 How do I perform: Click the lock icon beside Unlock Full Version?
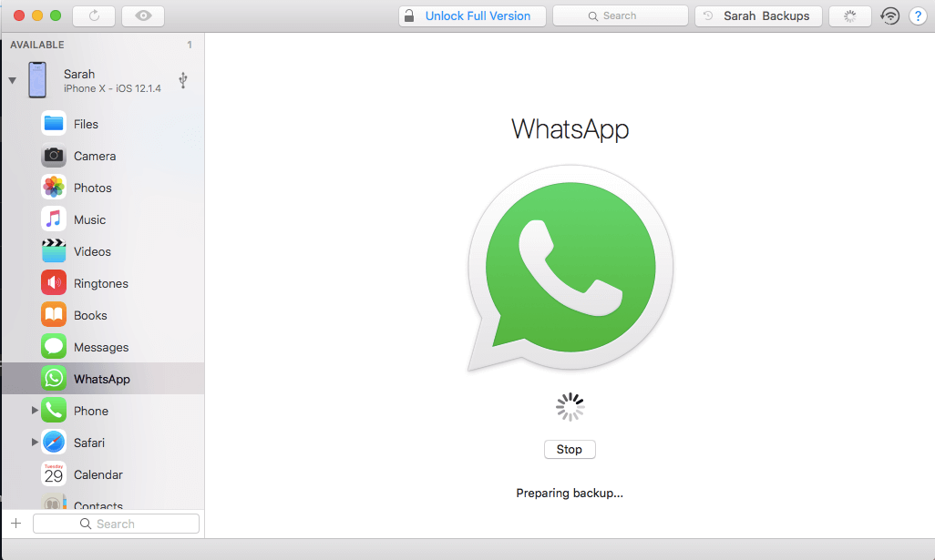[409, 15]
